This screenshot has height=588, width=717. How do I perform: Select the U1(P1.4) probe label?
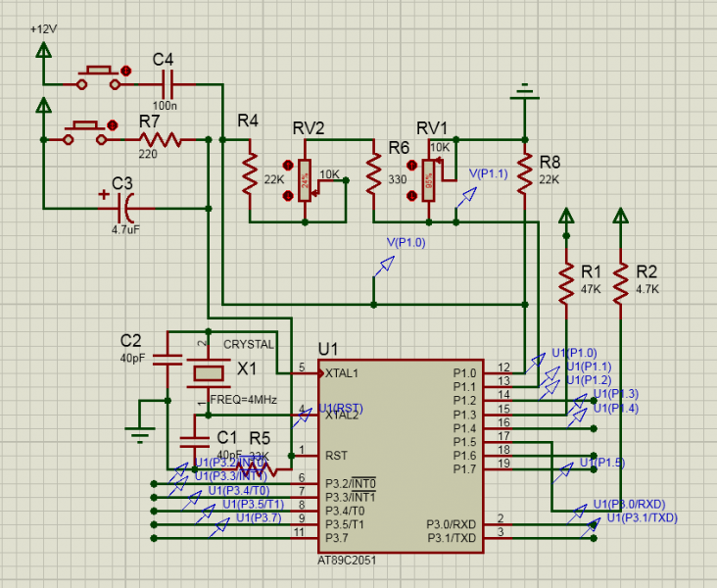(616, 408)
